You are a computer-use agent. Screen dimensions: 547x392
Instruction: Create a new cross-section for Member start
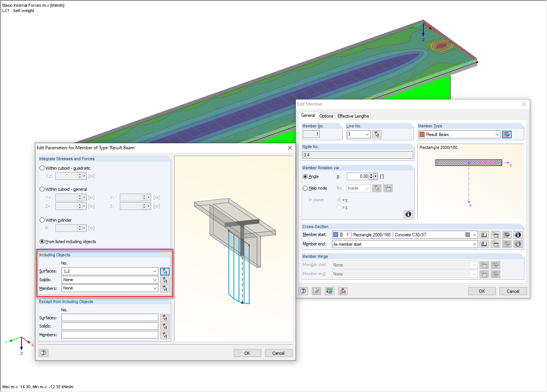495,234
